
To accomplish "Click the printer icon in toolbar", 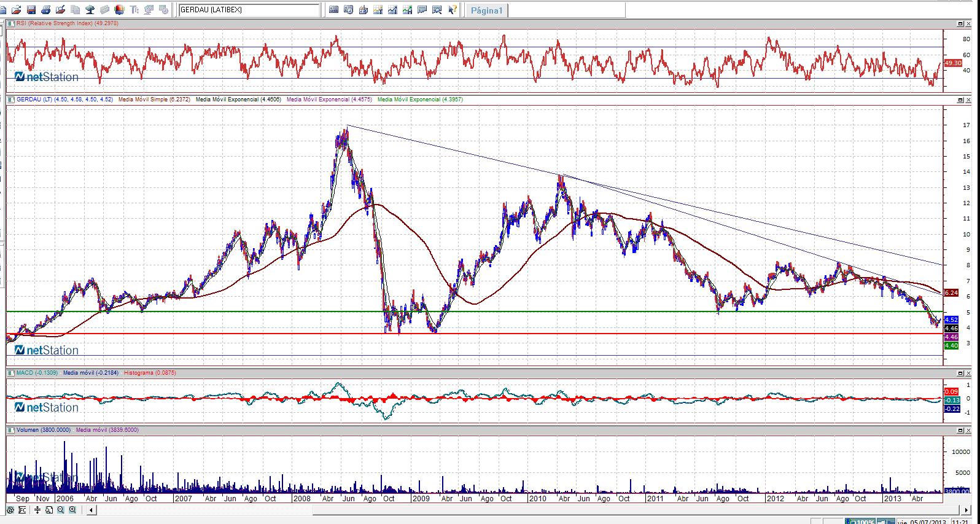I will click(45, 10).
